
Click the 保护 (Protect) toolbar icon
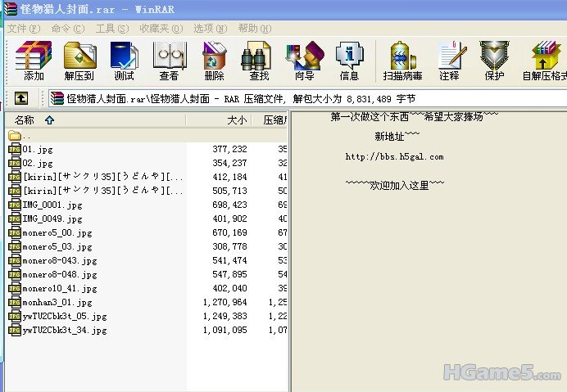[x=494, y=61]
